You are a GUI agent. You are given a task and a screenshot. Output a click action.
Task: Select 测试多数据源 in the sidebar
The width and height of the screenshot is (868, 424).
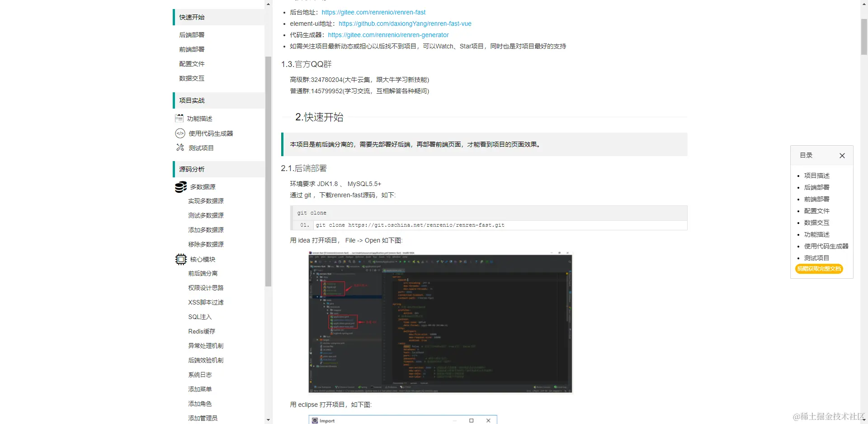pos(206,215)
